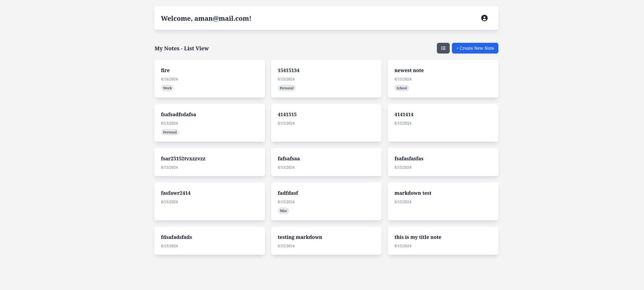644x290 pixels.
Task: Open the fasfawr2414 note
Action: [x=209, y=202]
